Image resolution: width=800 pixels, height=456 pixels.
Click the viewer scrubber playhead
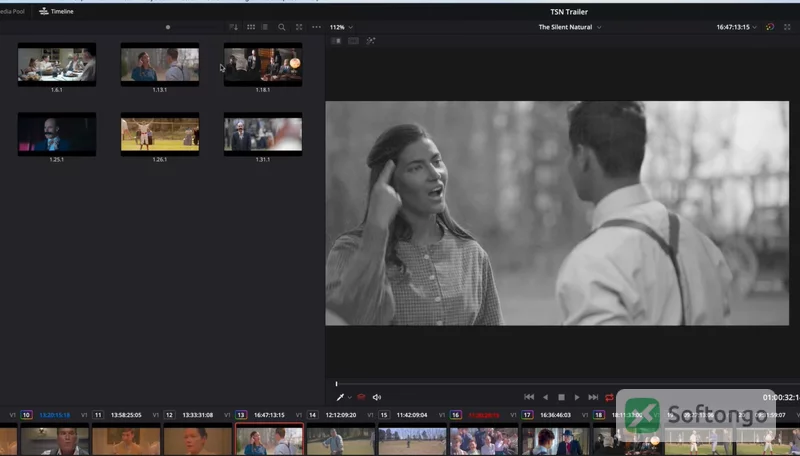[336, 384]
